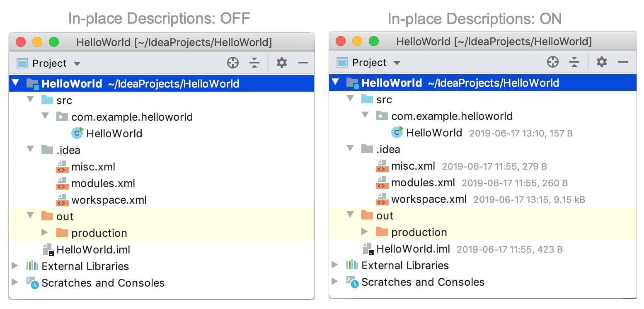
Task: Expand Scratches and Consoles in right window
Action: pyautogui.click(x=335, y=282)
